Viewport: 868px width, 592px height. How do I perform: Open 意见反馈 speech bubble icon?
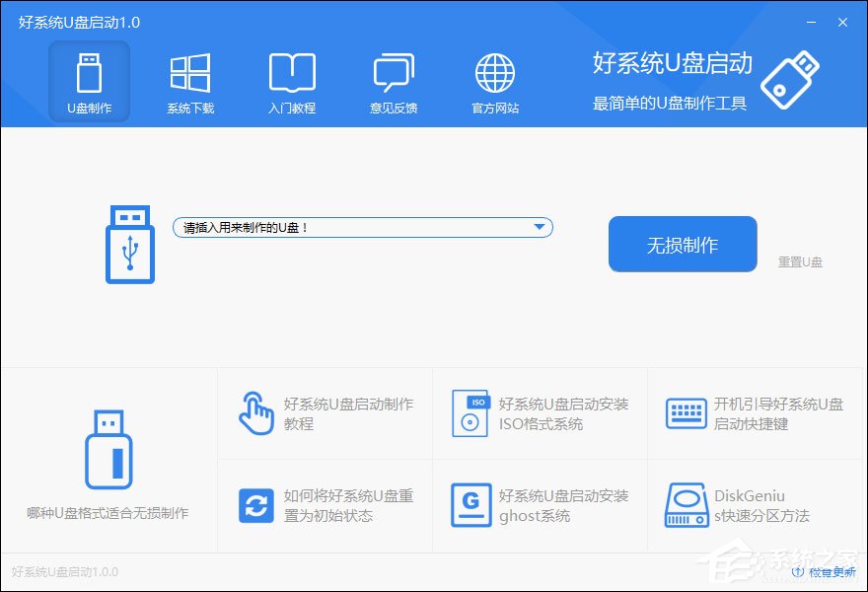click(x=393, y=71)
